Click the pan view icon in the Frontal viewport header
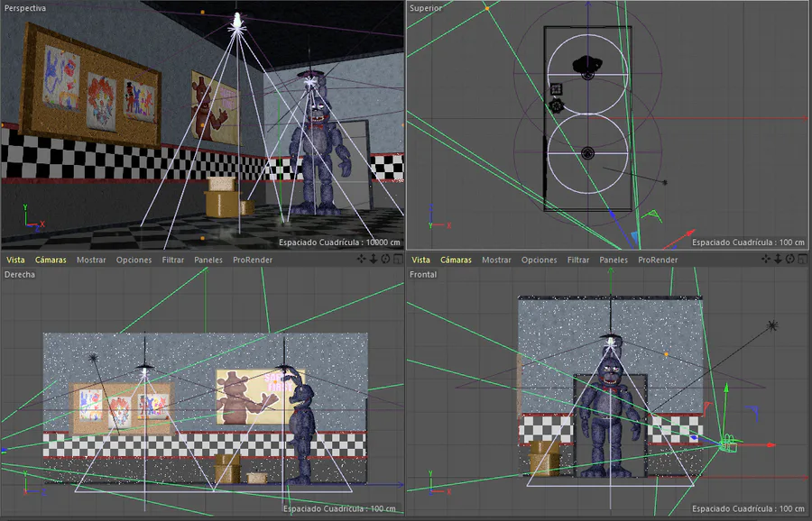Image resolution: width=812 pixels, height=521 pixels. 766,260
